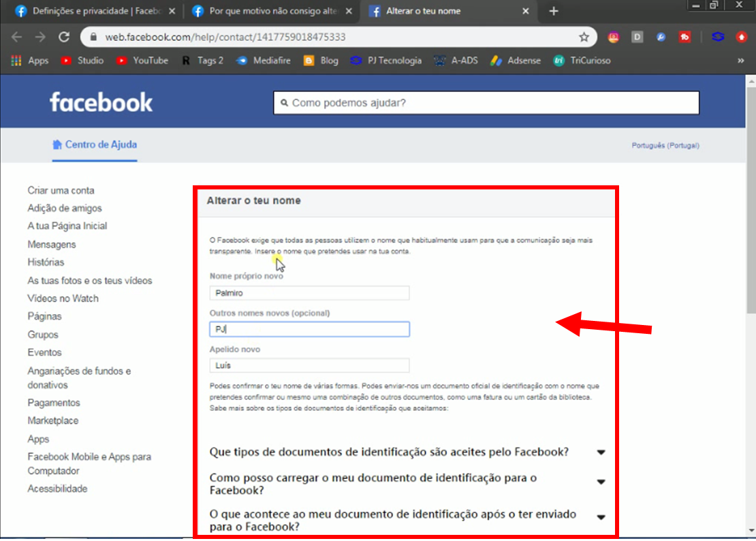Open the YouTube bookmark
This screenshot has height=541, width=756.
[142, 61]
